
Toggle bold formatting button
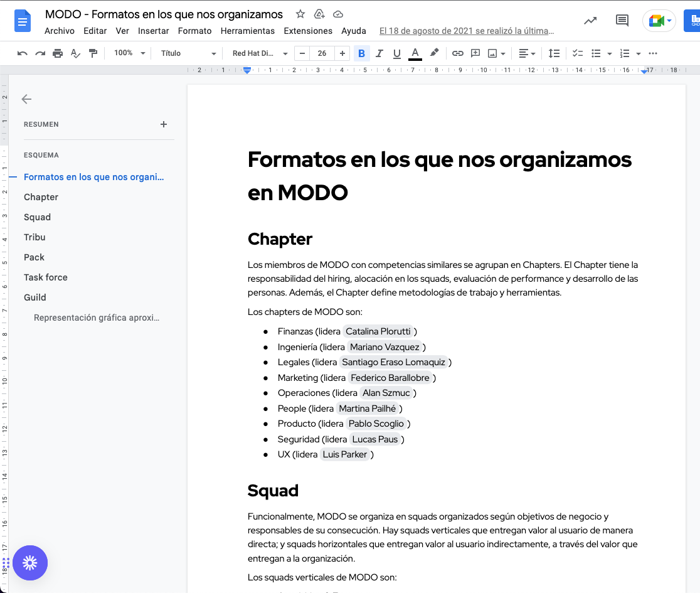point(362,53)
